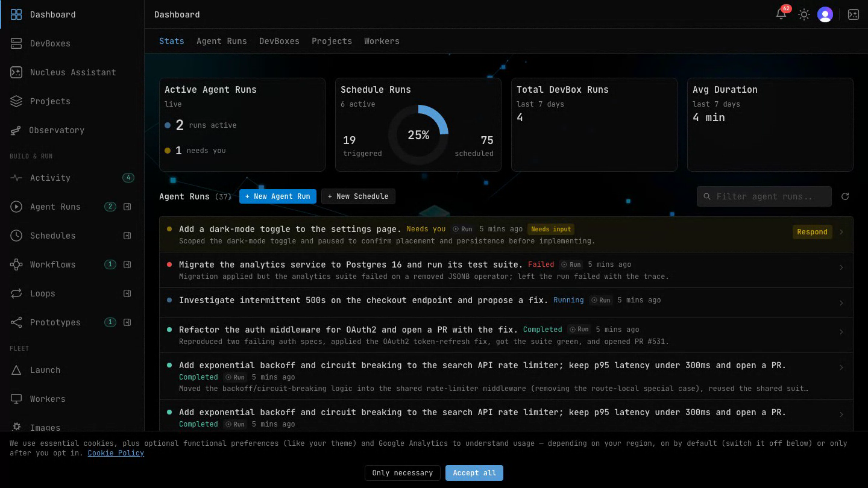Open the Projects tab
This screenshot has width=868, height=488.
pos(332,41)
